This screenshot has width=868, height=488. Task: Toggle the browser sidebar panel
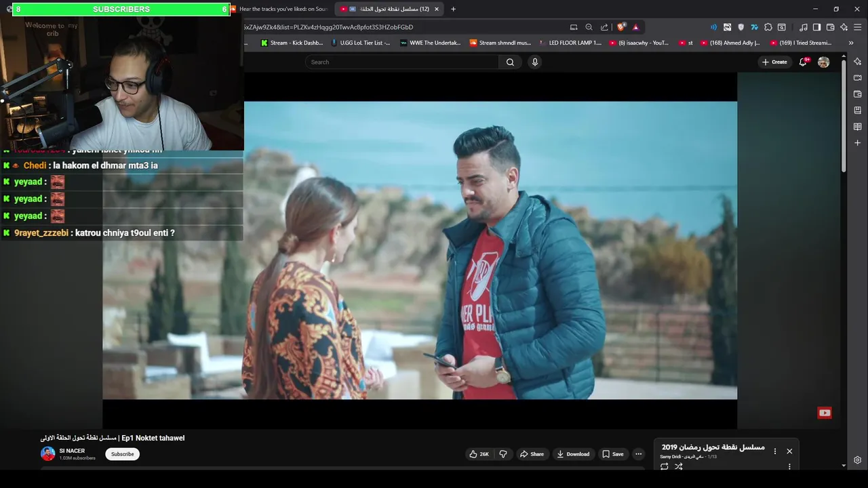[x=816, y=27]
